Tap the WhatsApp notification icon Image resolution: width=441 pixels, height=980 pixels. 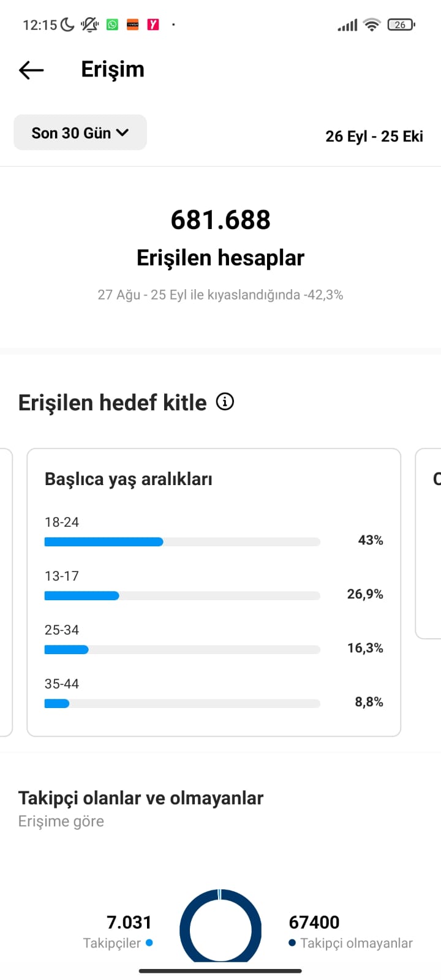(112, 24)
